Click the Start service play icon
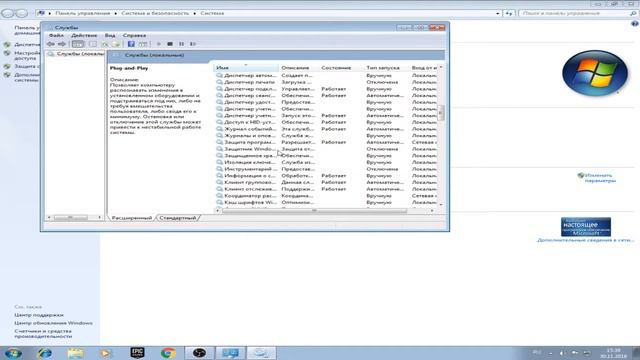Screen dimensions: 640x360 [x=158, y=44]
